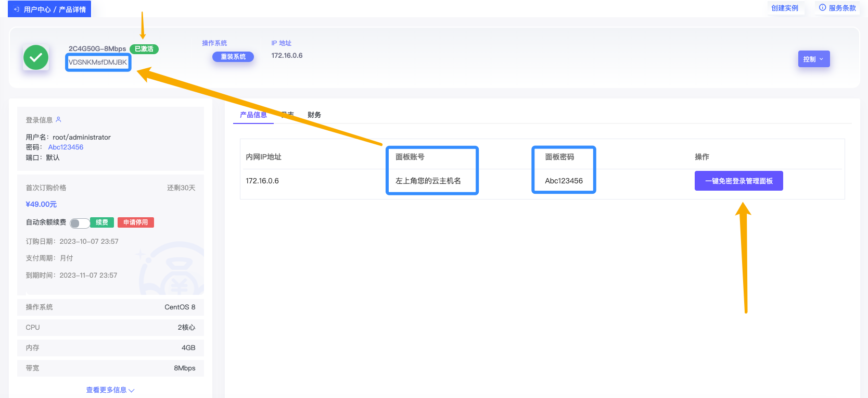Click the internal IP 172.16.0.6 table cell
Screen dimensions: 868x398
point(262,181)
